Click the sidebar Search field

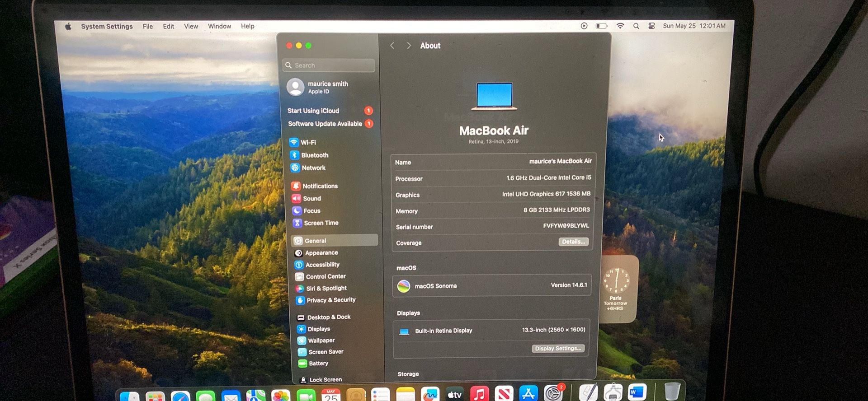329,65
